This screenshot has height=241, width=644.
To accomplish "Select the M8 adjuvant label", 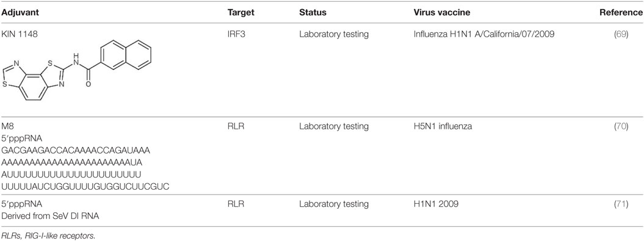I will click(7, 127).
